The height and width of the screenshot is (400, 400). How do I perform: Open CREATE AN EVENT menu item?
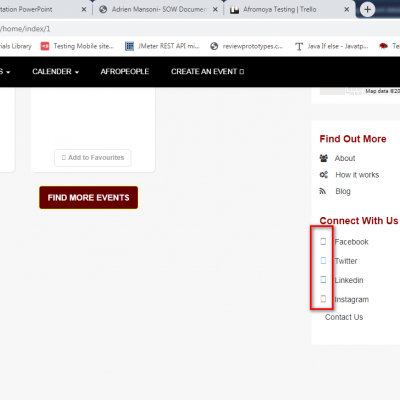[208, 72]
